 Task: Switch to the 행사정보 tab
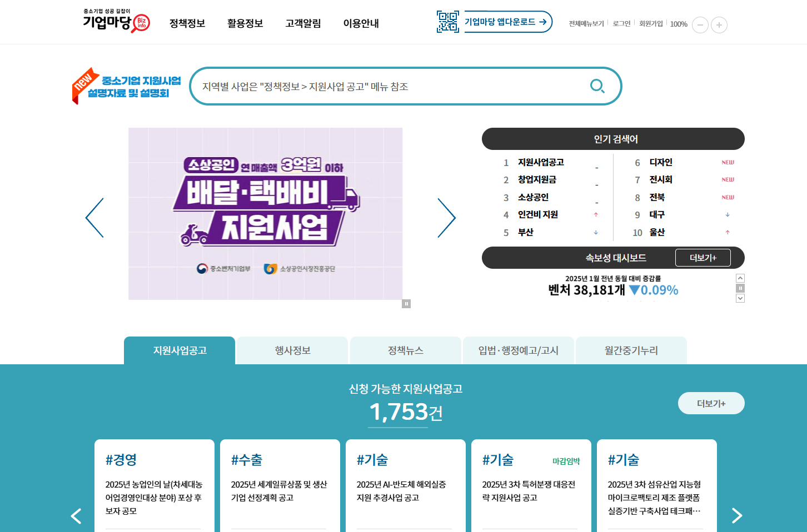click(292, 350)
